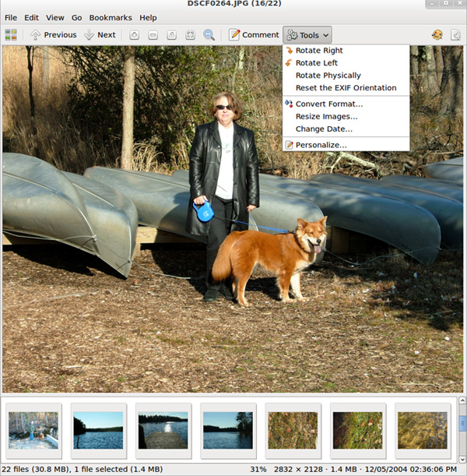
Task: Open the image properties icon at toolbar end
Action: pos(456,35)
